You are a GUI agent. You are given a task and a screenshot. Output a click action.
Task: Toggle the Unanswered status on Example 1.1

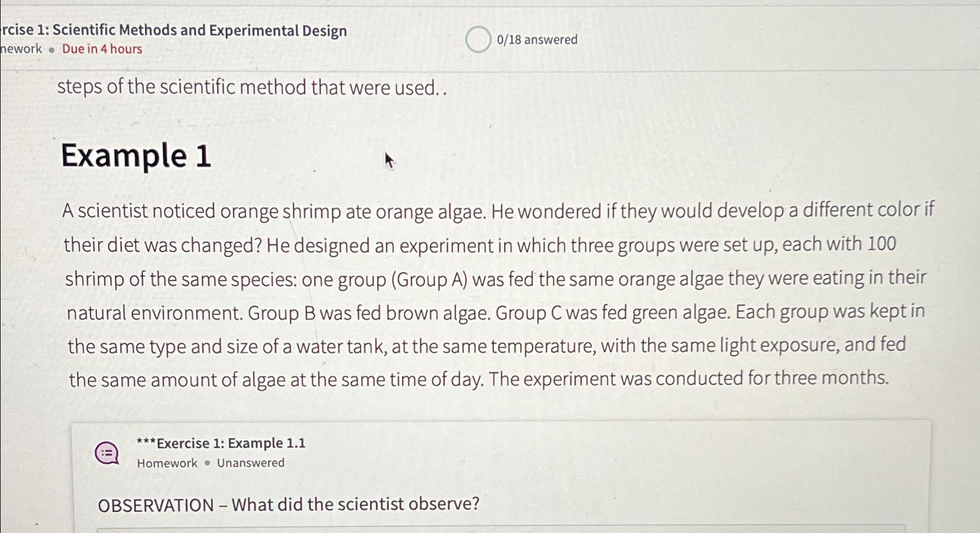tap(250, 463)
